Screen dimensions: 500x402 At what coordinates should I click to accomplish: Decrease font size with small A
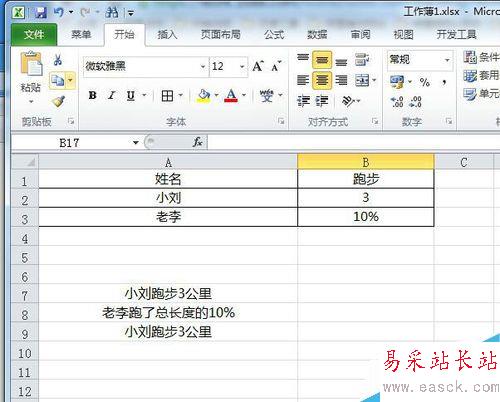click(276, 67)
